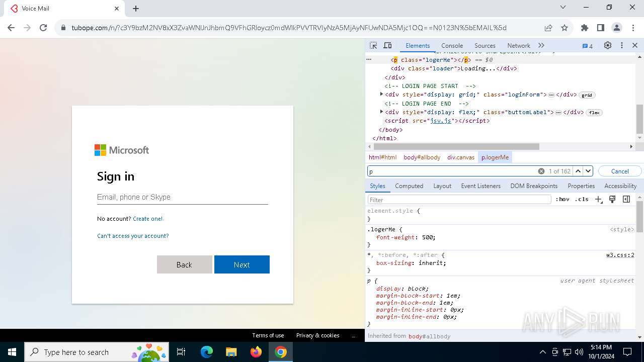Click the flex badge on buttomLabel
Image resolution: width=644 pixels, height=362 pixels.
(x=594, y=113)
